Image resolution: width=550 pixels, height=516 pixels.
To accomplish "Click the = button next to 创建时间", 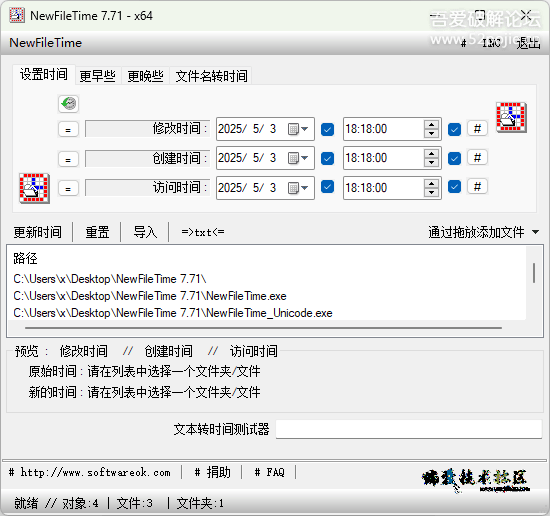I will click(68, 159).
